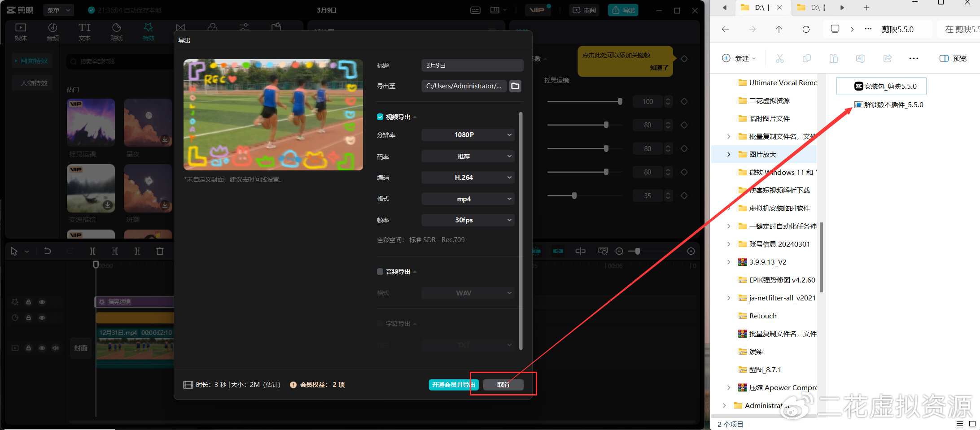The width and height of the screenshot is (980, 430).
Task: Click the split clip tool in timeline
Action: (92, 251)
